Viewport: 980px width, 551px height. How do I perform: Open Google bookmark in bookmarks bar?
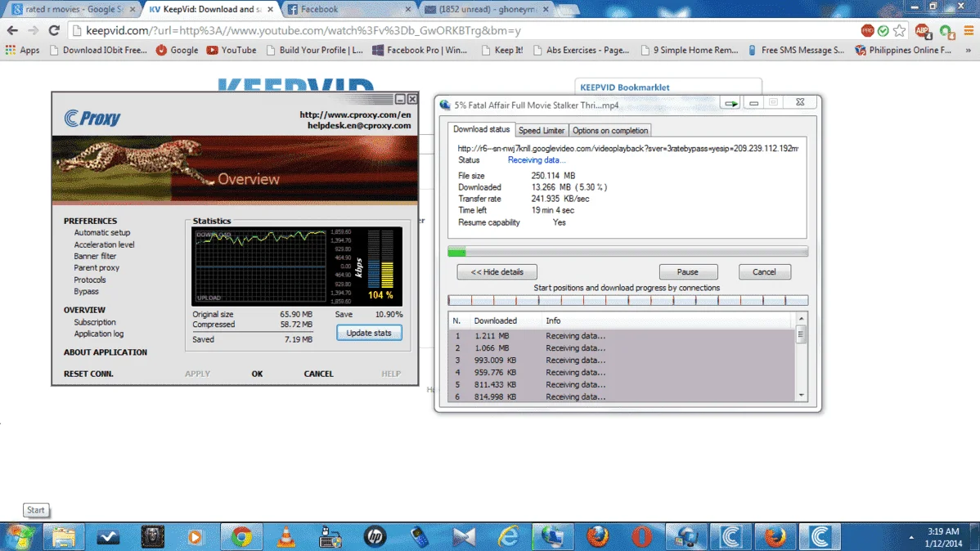[x=178, y=50]
